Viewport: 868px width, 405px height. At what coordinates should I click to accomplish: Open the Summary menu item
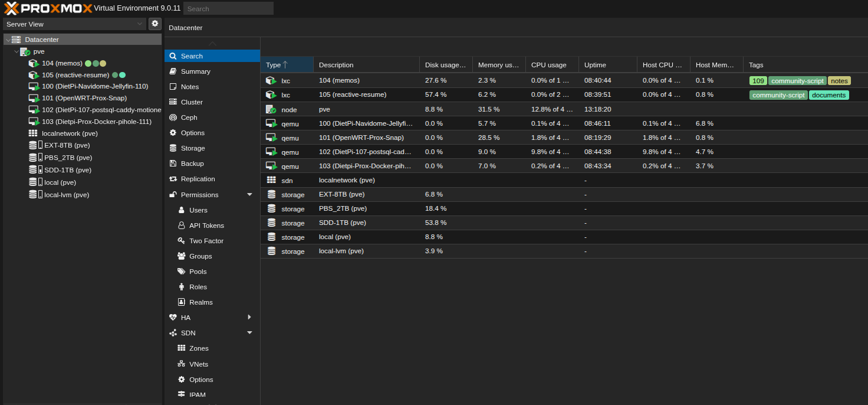pos(195,71)
